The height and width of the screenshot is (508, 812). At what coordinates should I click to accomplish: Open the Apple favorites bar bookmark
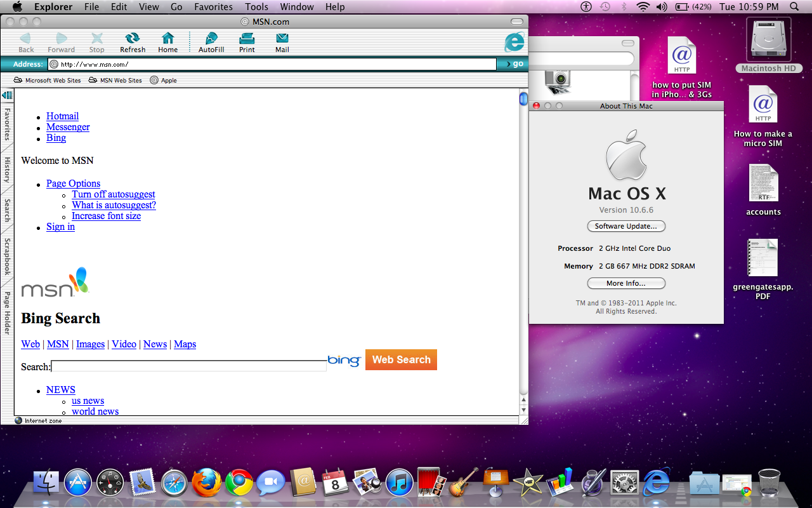coord(163,80)
